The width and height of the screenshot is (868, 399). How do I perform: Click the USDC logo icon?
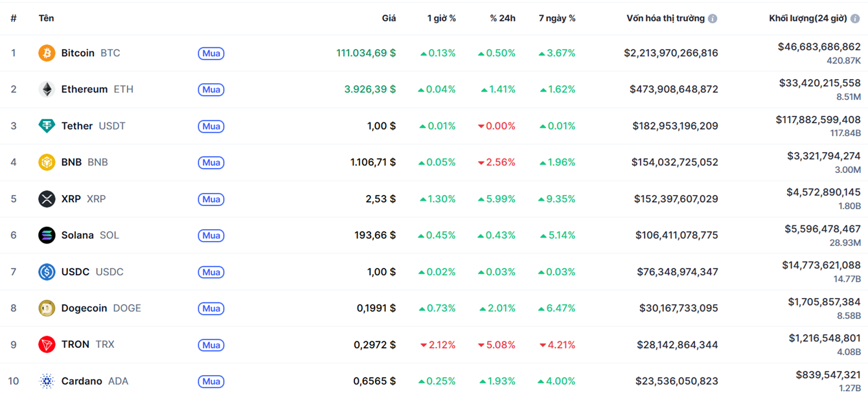click(x=47, y=272)
